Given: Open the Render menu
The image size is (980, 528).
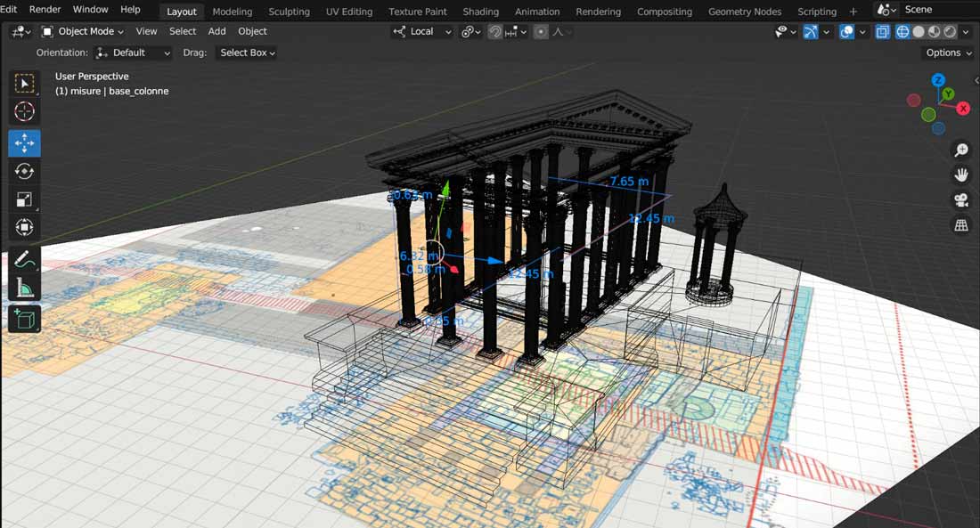Looking at the screenshot, I should (45, 10).
